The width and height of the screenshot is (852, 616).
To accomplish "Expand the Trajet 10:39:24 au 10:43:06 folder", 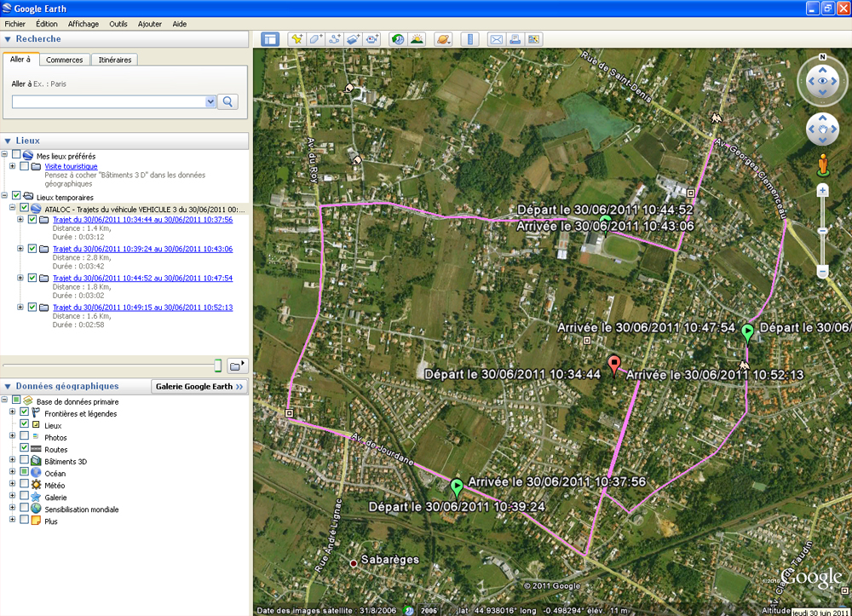I will click(x=20, y=248).
